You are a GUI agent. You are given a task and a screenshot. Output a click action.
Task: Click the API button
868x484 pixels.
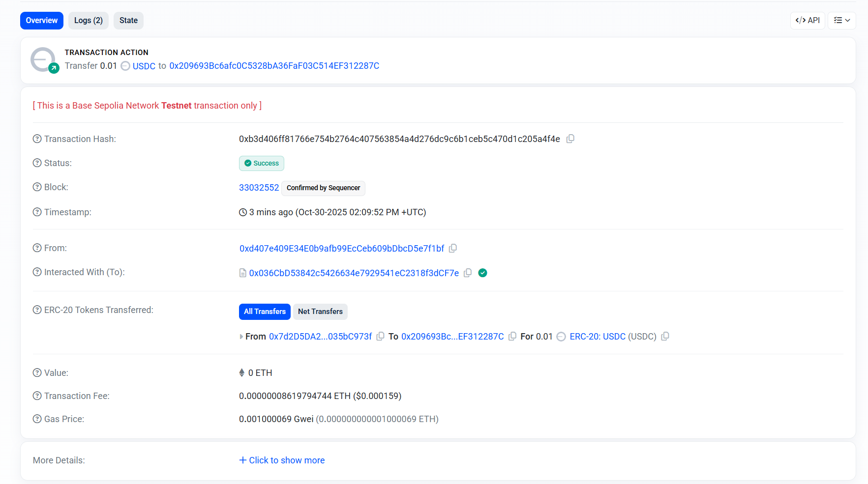point(808,21)
